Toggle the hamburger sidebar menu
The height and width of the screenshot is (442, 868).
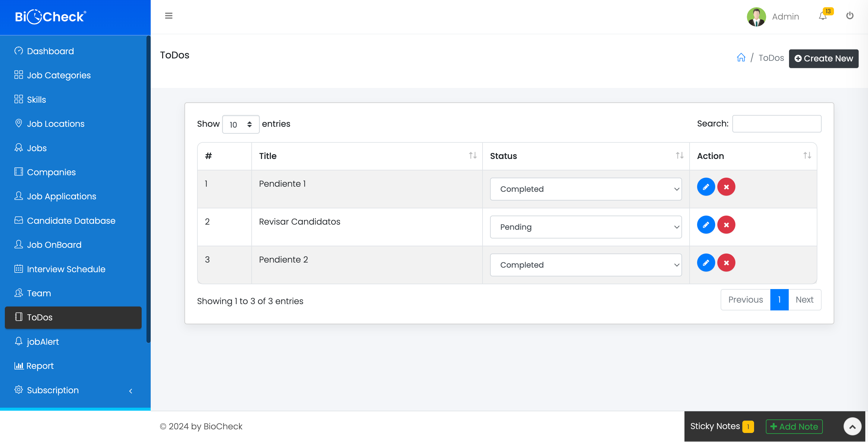168,16
